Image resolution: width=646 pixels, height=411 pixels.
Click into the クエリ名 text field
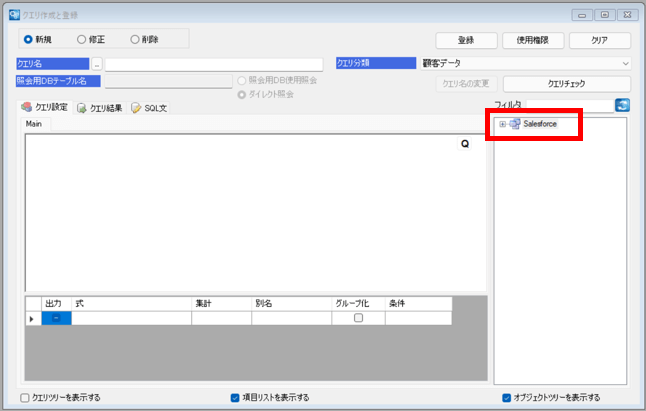point(214,65)
